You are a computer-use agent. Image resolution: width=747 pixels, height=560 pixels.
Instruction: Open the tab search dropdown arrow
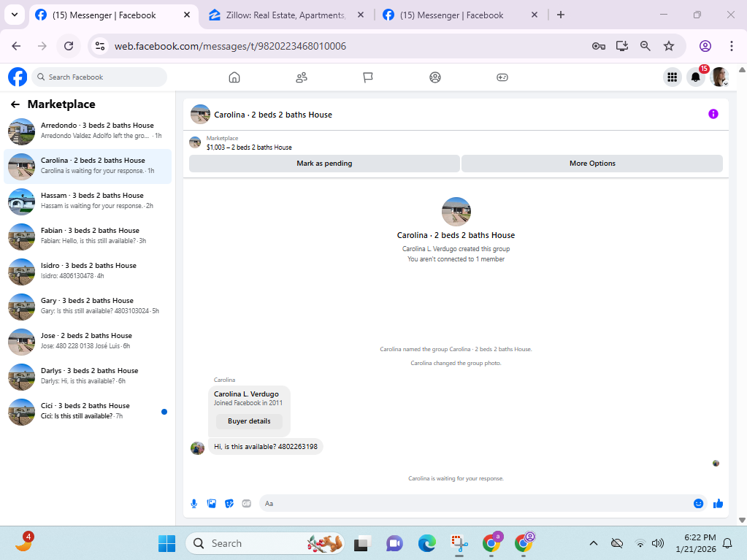tap(15, 15)
